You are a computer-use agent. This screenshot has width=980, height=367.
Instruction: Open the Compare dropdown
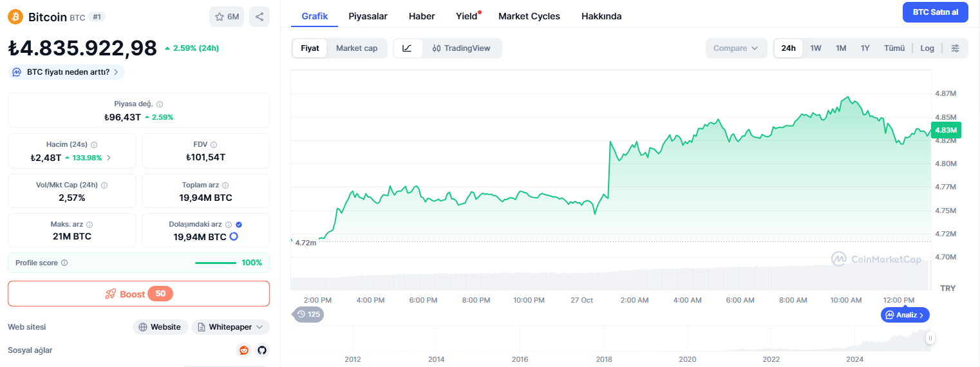[x=736, y=48]
